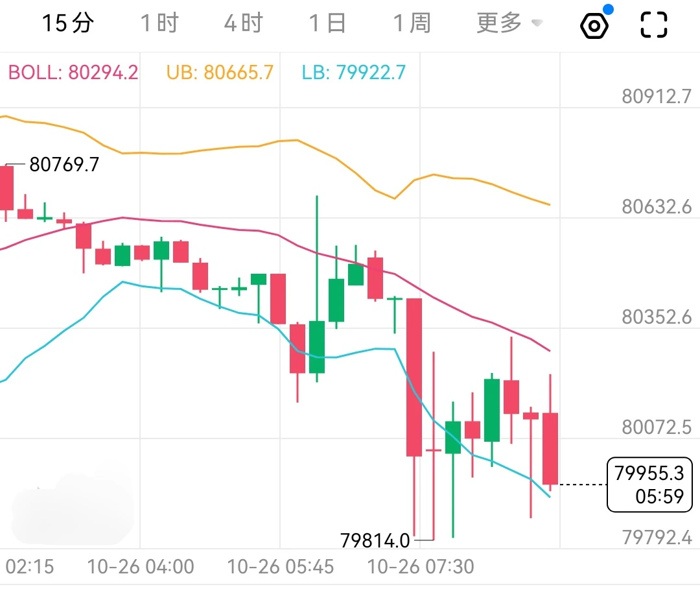Tap the 80769.7 high price marker
The width and height of the screenshot is (700, 600).
[x=64, y=164]
